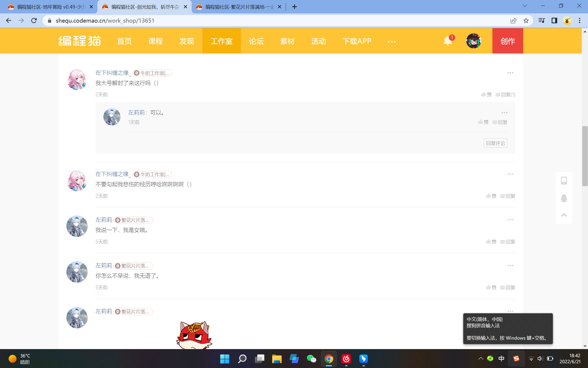Image resolution: width=588 pixels, height=368 pixels.
Task: Show hidden system tray icons
Action: click(x=481, y=359)
